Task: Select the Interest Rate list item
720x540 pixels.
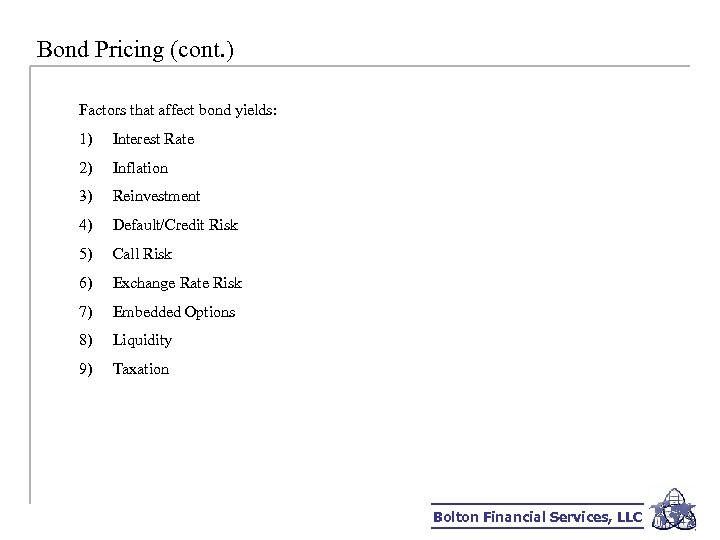Action: [153, 139]
